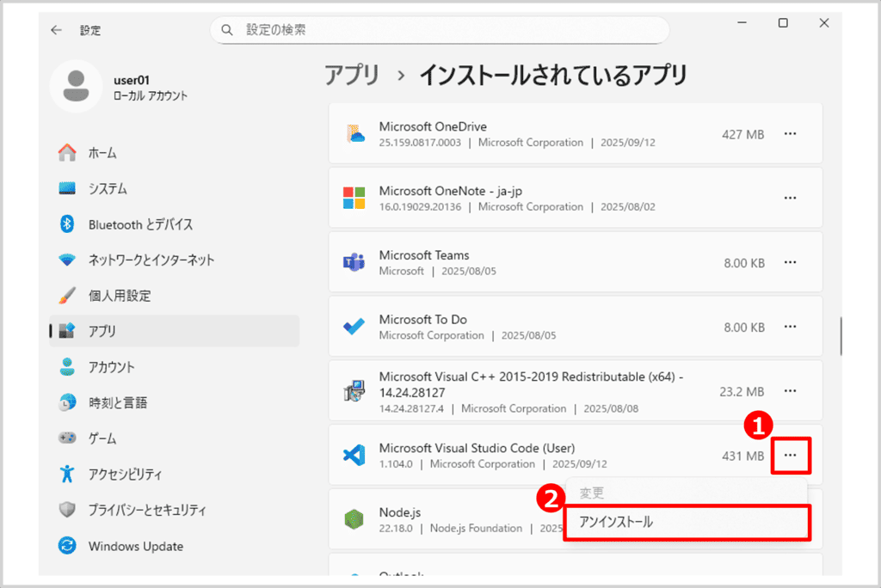
Task: Click the 427 MB size value
Action: [x=742, y=135]
